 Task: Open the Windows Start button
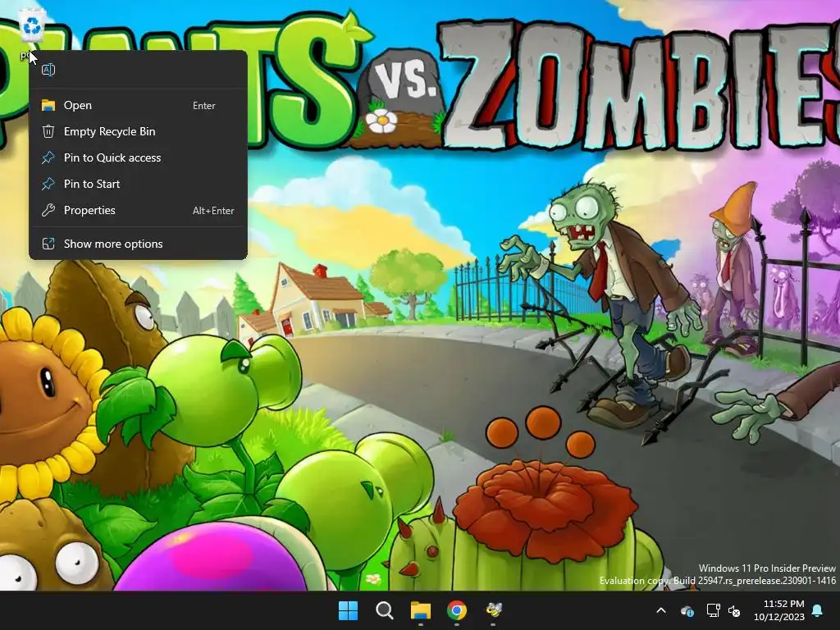[348, 610]
